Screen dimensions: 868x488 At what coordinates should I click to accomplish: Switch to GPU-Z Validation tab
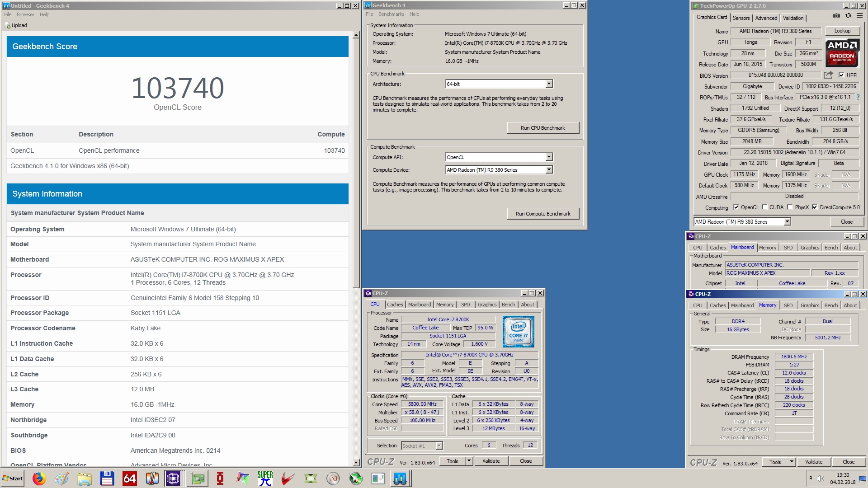pyautogui.click(x=793, y=18)
